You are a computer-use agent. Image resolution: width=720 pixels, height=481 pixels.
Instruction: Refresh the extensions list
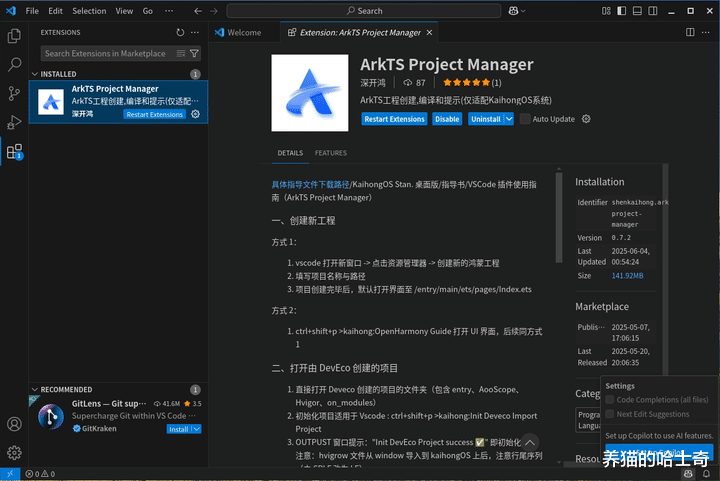click(180, 32)
